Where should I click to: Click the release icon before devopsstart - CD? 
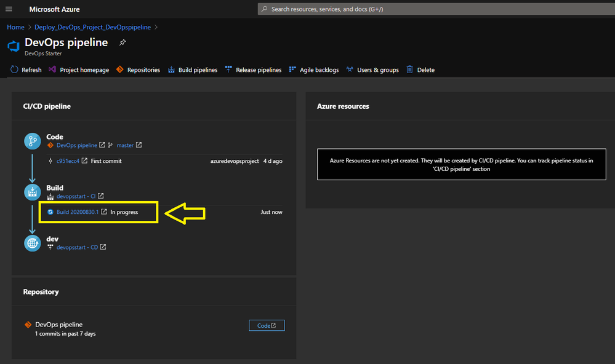(x=50, y=247)
